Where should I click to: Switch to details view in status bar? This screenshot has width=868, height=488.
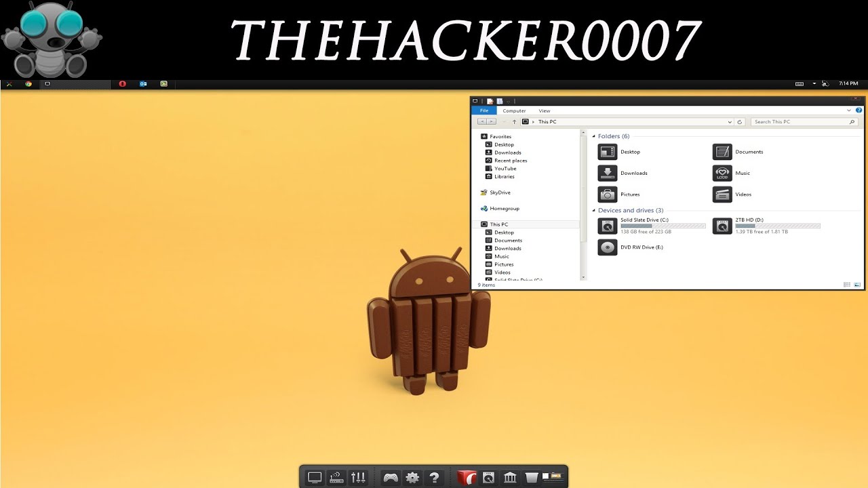coord(847,285)
